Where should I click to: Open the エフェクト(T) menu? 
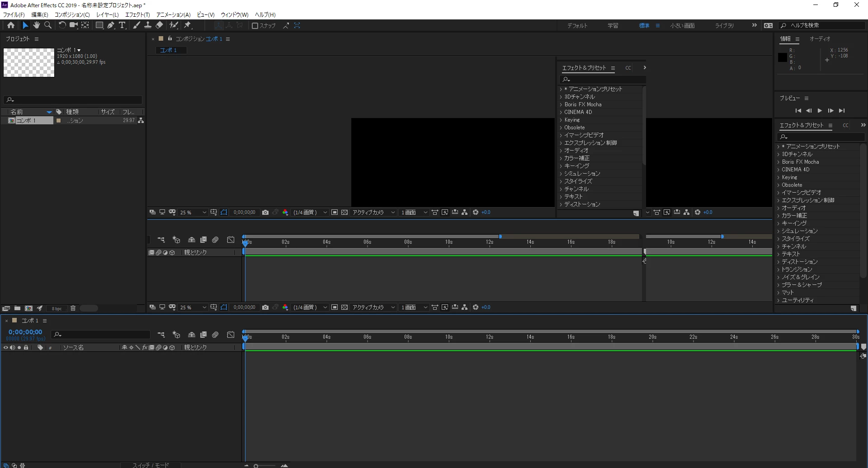(137, 15)
